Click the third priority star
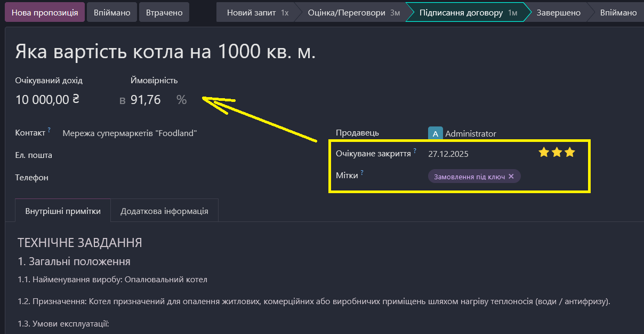Image resolution: width=644 pixels, height=334 pixels. click(x=570, y=152)
